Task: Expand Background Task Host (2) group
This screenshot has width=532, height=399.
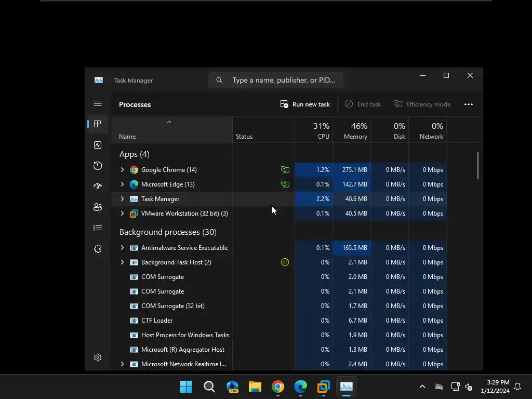Action: (x=122, y=262)
